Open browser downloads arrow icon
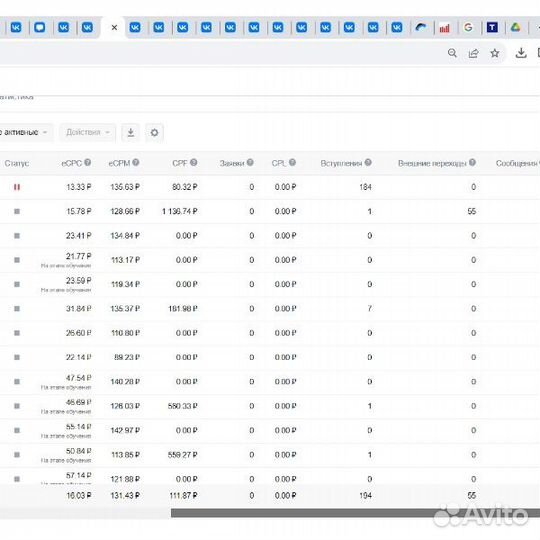540x540 pixels. (x=521, y=53)
